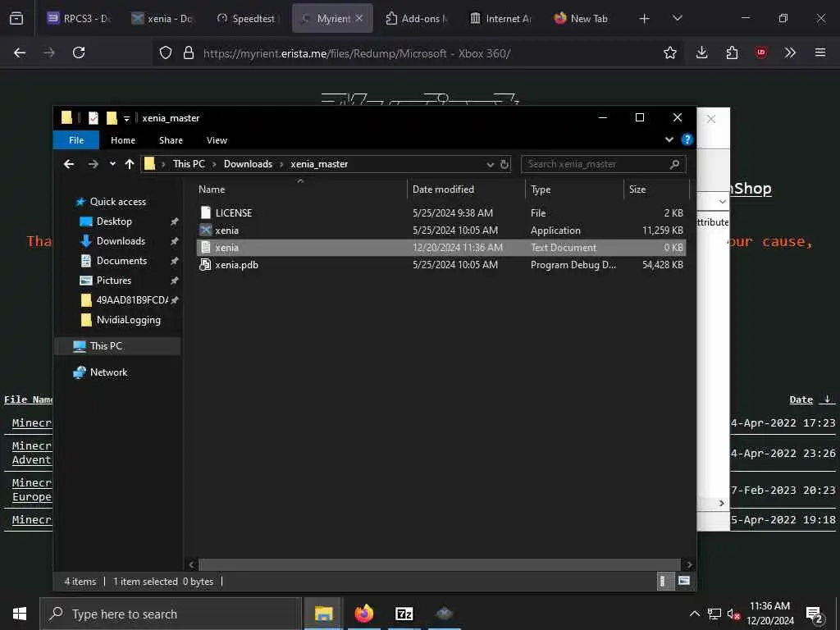Click the New folder quick access toolbar icon
Image resolution: width=840 pixels, height=630 pixels.
[x=112, y=118]
